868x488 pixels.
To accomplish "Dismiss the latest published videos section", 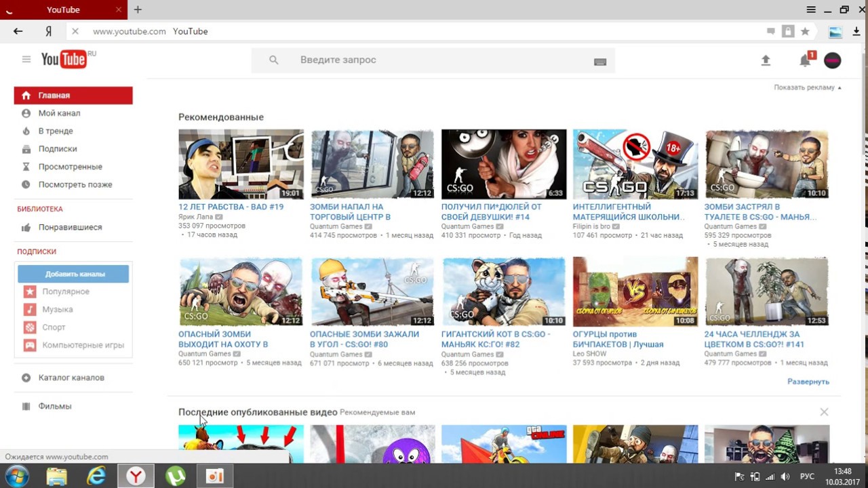I will coord(824,412).
